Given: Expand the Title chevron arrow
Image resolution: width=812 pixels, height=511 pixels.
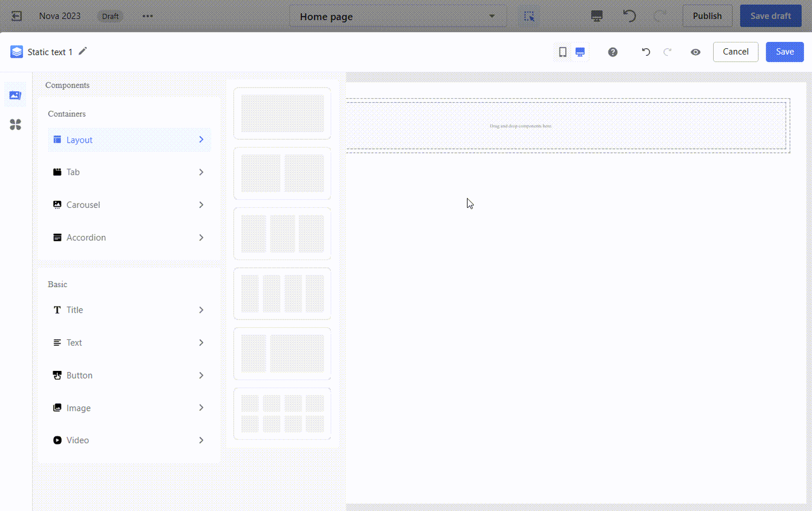Looking at the screenshot, I should click(201, 310).
